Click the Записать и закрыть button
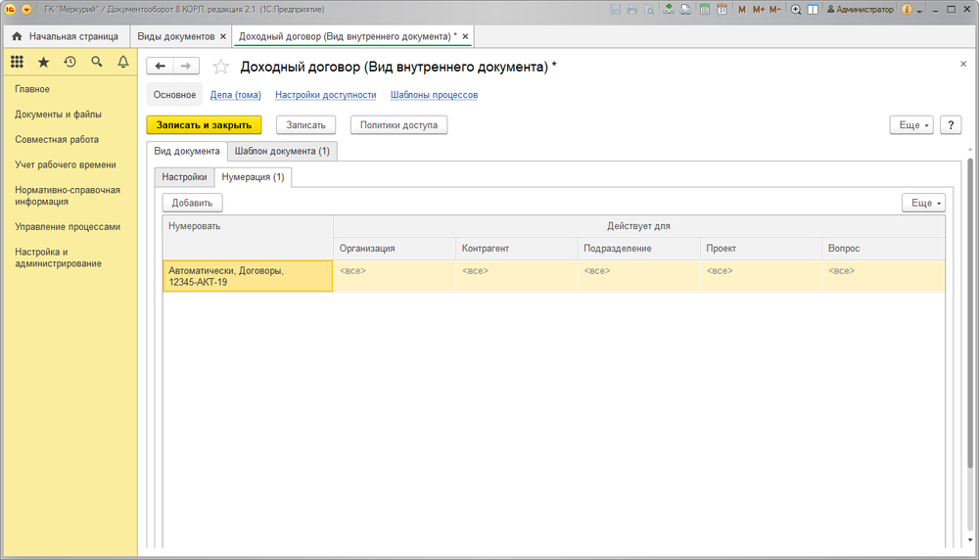Screen dimensions: 979x560 tap(204, 125)
